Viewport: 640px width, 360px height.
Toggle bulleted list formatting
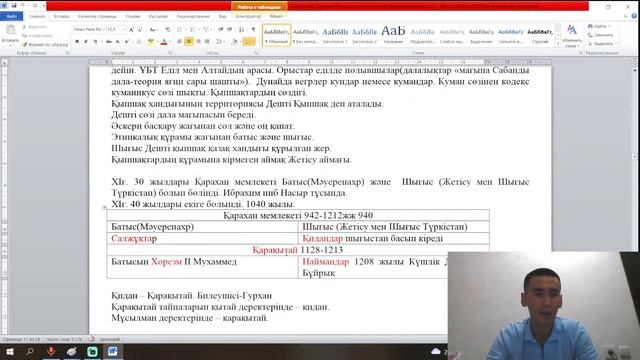click(x=180, y=29)
